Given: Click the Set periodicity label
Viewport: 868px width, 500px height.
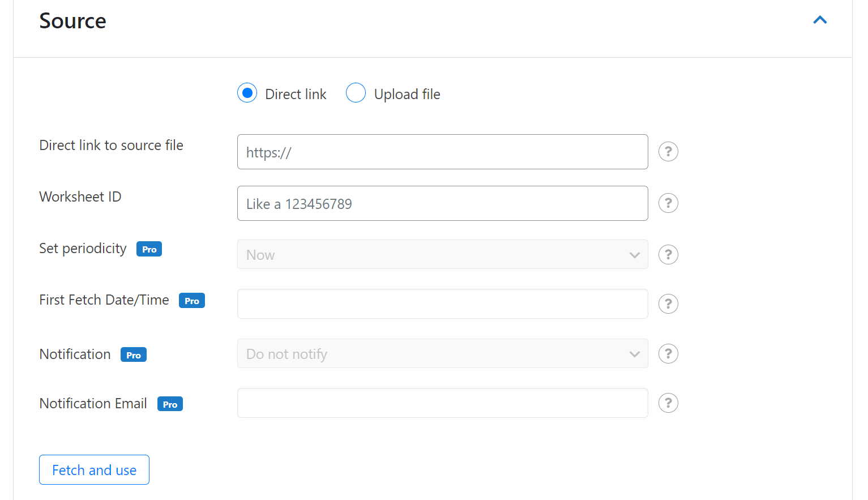Looking at the screenshot, I should coord(83,249).
